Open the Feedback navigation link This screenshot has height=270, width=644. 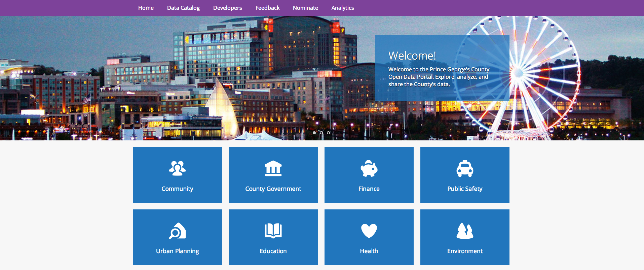267,8
